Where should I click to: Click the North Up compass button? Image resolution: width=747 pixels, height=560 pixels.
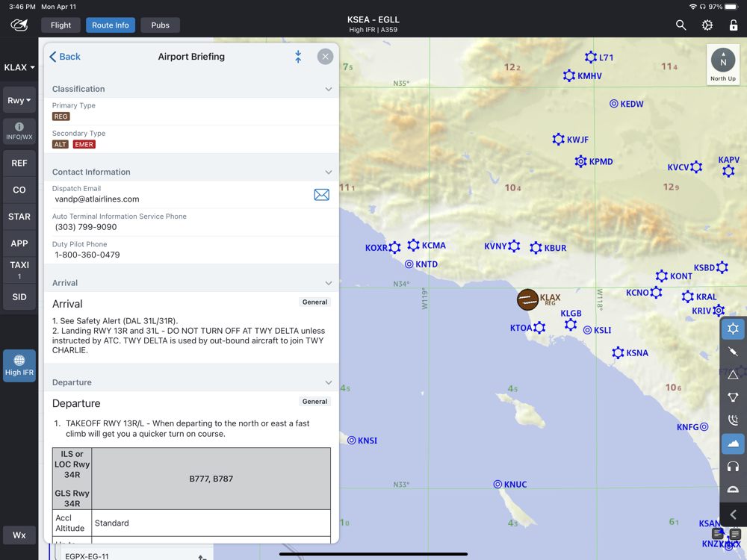(x=722, y=65)
